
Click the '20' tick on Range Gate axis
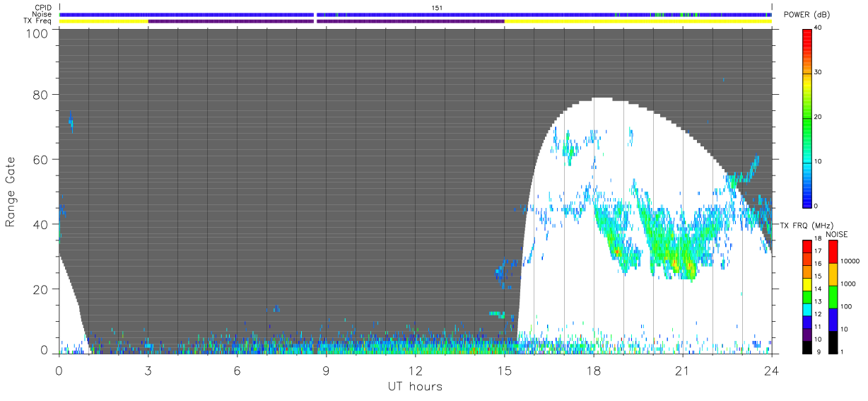(41, 289)
